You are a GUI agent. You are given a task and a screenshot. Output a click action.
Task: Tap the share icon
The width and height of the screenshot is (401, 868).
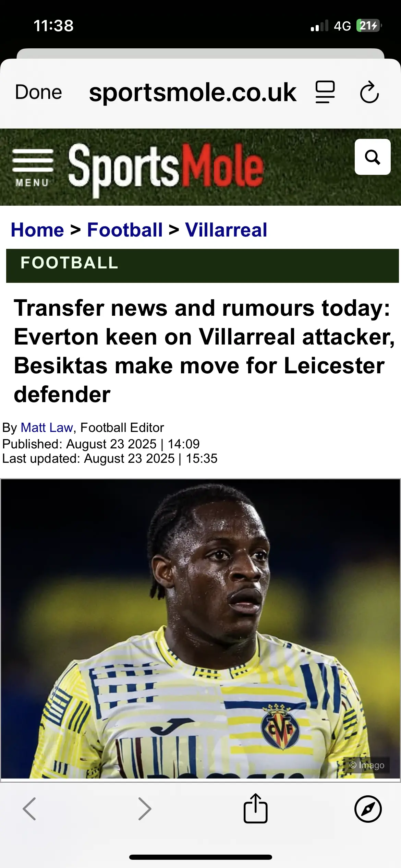pyautogui.click(x=255, y=808)
